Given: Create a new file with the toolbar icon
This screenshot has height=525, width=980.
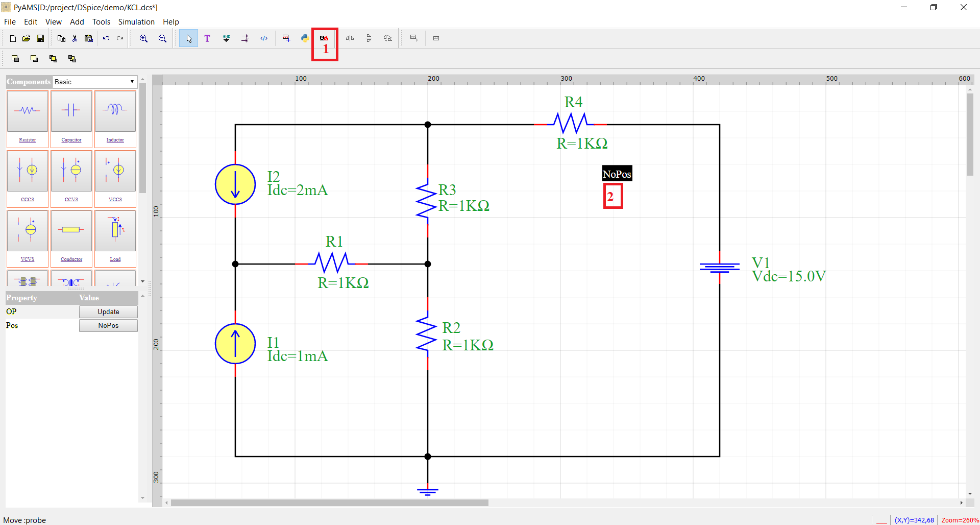Looking at the screenshot, I should tap(13, 38).
